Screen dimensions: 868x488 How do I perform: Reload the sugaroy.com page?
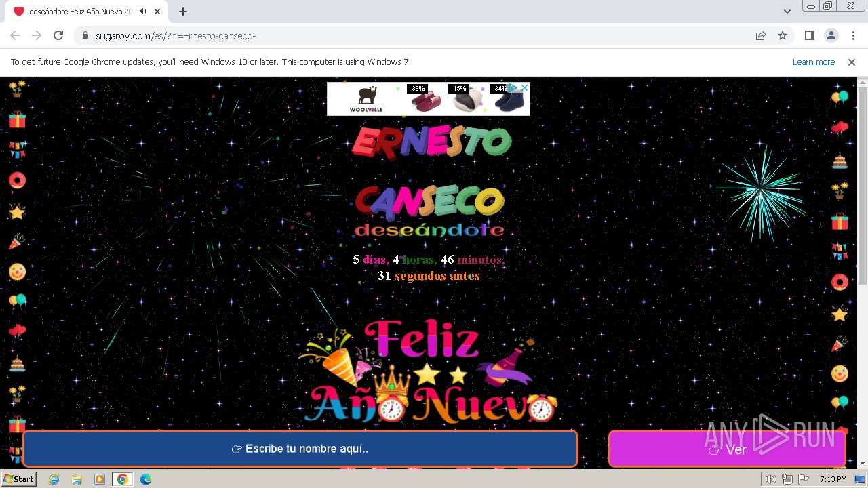[58, 35]
